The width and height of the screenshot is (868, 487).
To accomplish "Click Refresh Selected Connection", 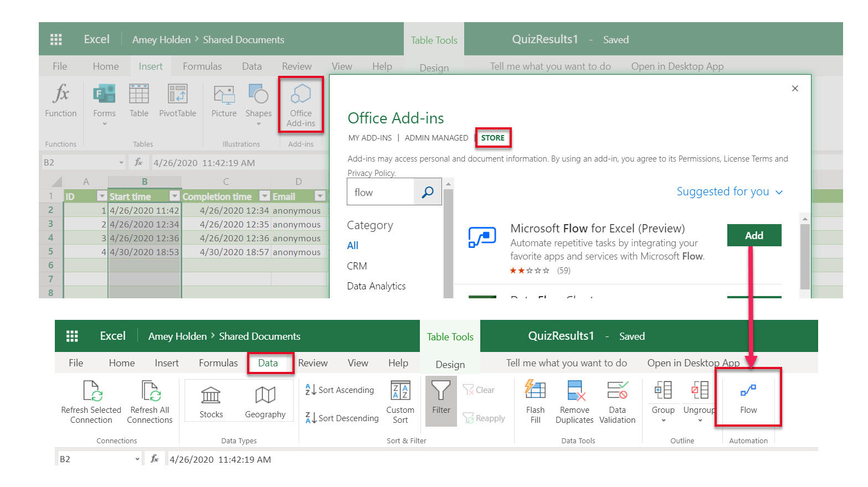I will (91, 402).
